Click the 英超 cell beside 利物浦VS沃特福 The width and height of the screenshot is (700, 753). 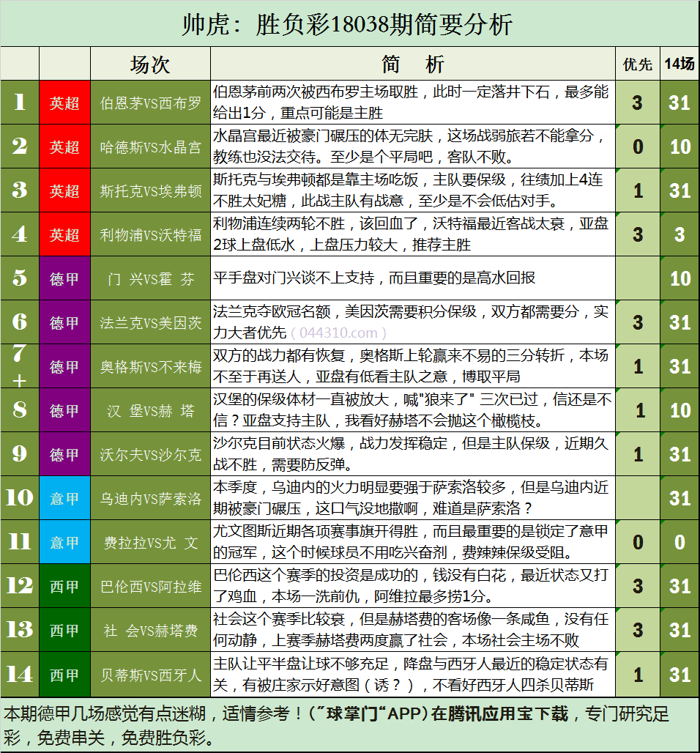pyautogui.click(x=65, y=234)
